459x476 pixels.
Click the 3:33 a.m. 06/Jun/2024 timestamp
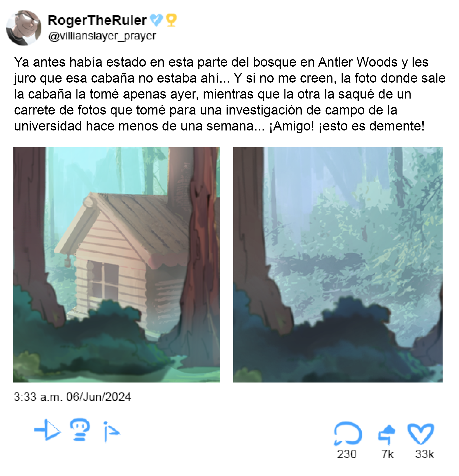click(x=72, y=397)
